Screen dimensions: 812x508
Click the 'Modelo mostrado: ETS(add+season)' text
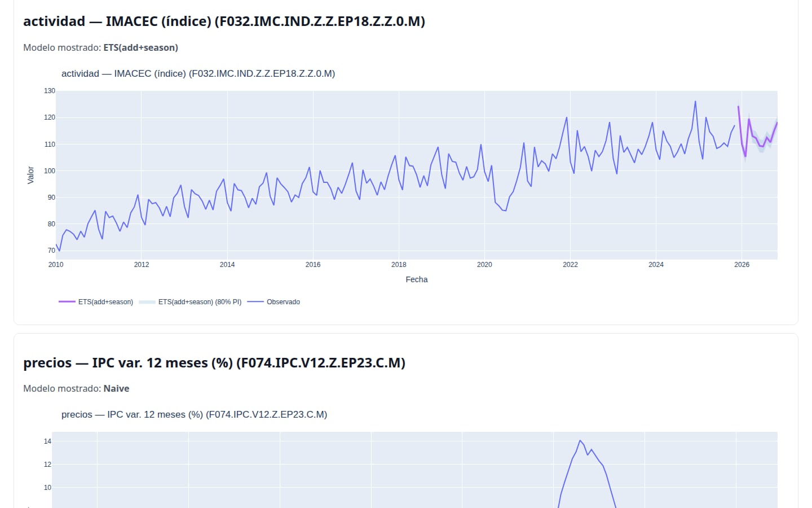tap(100, 48)
